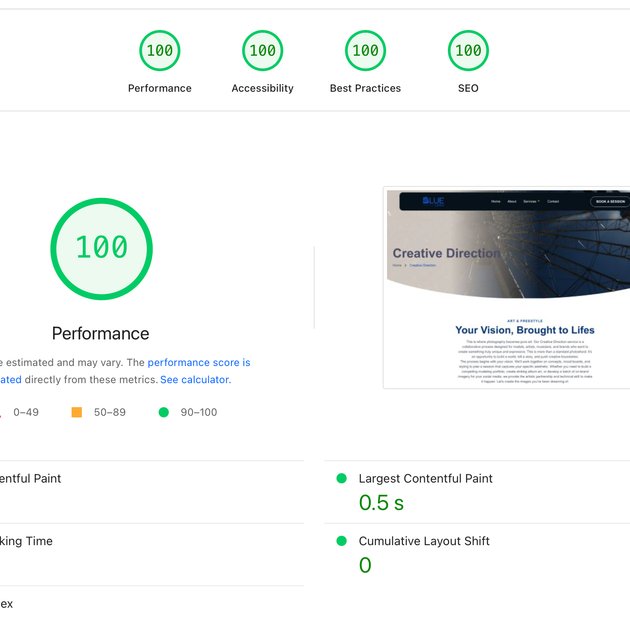Jump to Best Practices section via its label
This screenshot has width=630, height=630.
point(365,88)
